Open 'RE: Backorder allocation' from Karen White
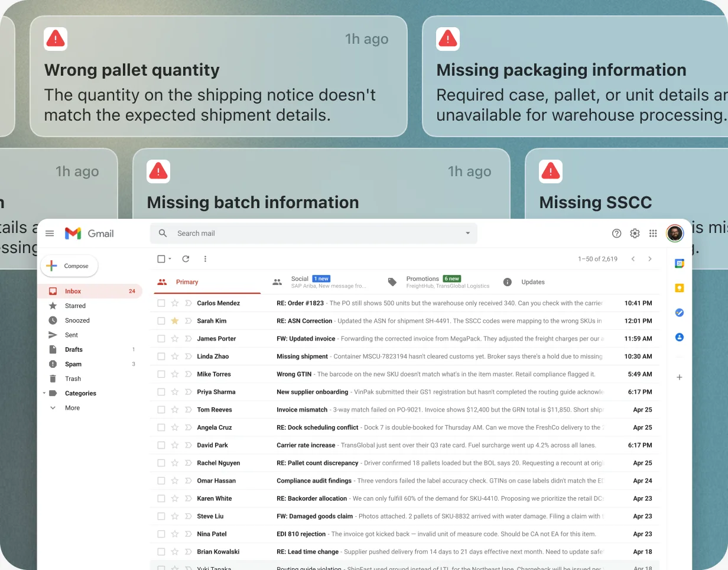Image resolution: width=728 pixels, height=570 pixels. [x=405, y=498]
